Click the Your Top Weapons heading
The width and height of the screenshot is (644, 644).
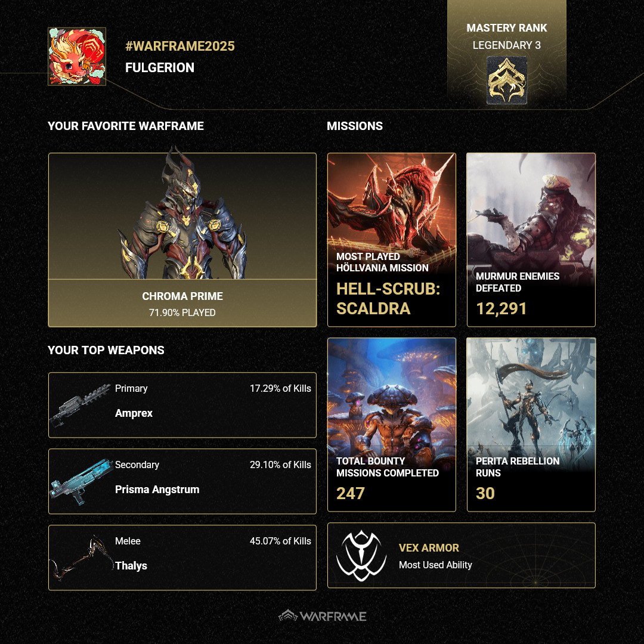pos(106,350)
